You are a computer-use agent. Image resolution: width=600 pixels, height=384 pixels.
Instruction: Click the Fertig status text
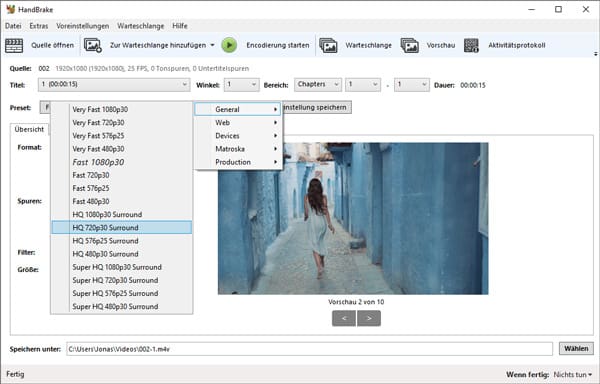pyautogui.click(x=15, y=374)
